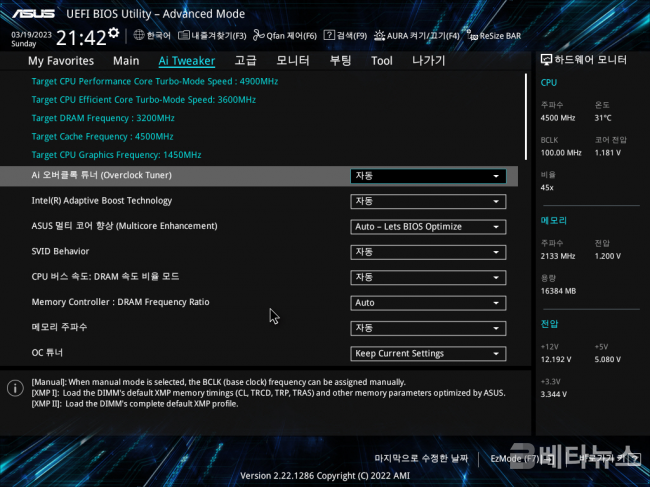The height and width of the screenshot is (487, 650).
Task: Open the 고급 (Advanced) tab
Action: click(245, 61)
